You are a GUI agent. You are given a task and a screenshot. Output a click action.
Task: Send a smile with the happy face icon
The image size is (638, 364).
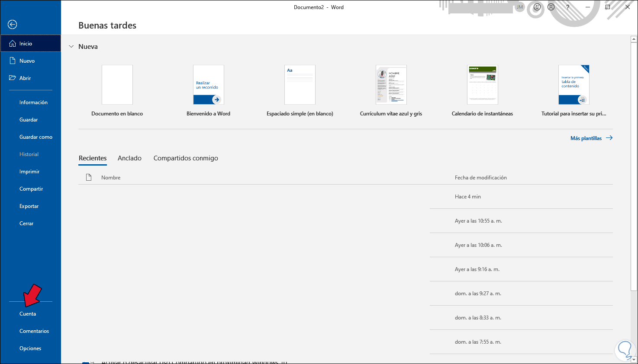[537, 7]
